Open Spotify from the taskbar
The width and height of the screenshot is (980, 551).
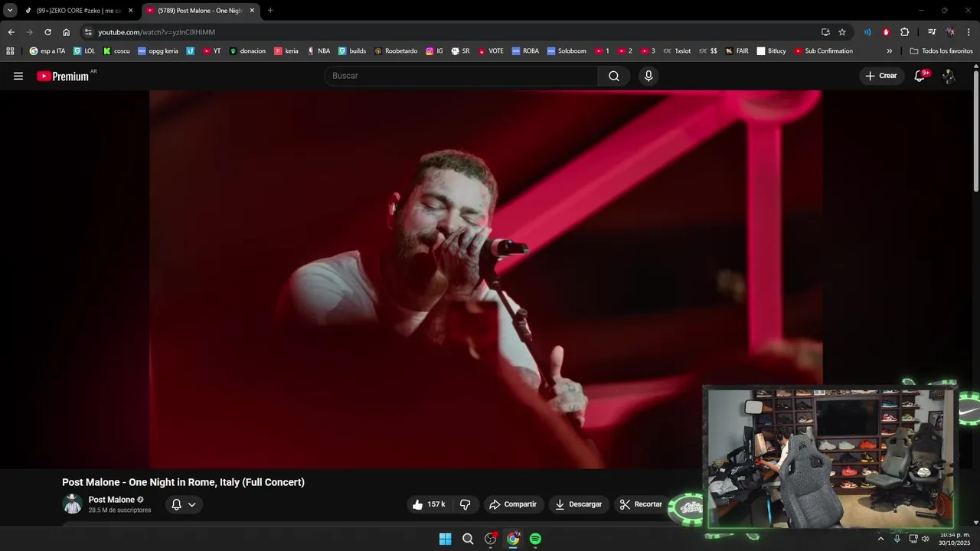tap(535, 539)
